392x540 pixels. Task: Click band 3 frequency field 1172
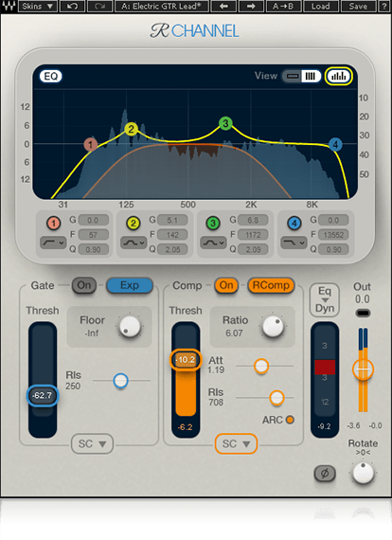coord(253,235)
